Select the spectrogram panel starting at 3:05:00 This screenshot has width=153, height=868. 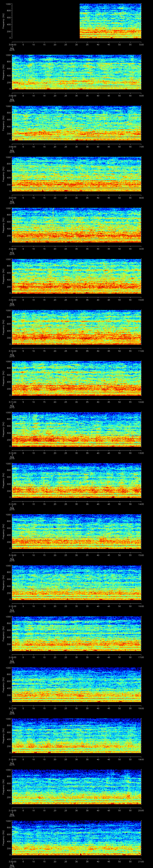(77, 72)
